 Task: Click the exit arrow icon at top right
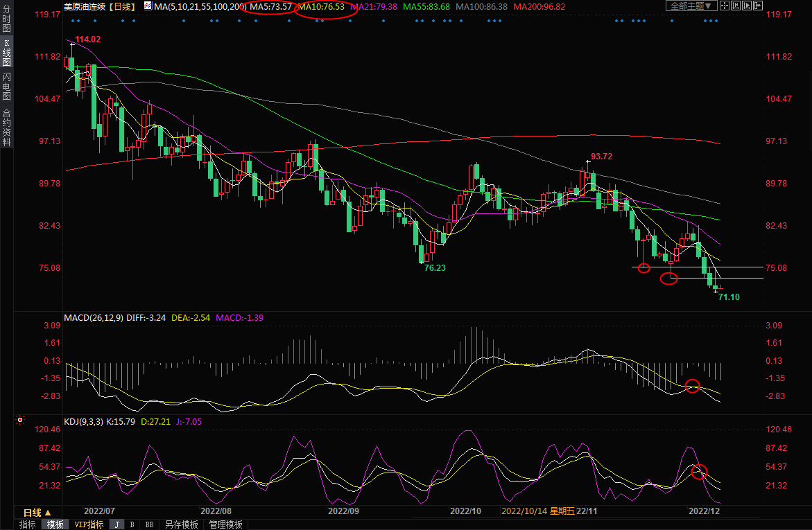click(x=758, y=6)
